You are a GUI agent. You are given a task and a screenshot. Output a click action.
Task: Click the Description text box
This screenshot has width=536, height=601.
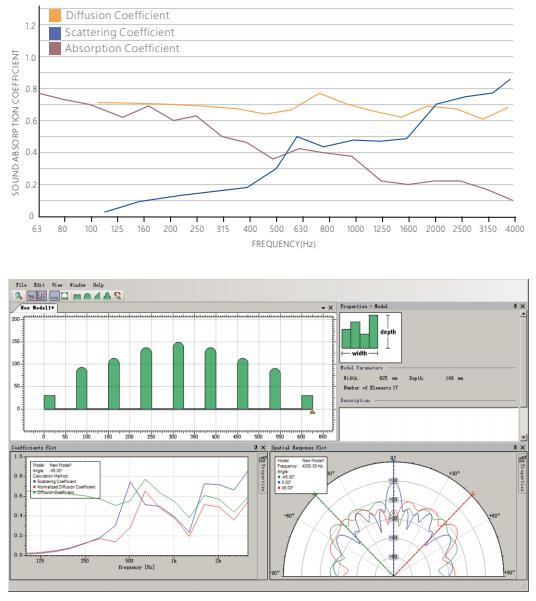(x=429, y=424)
